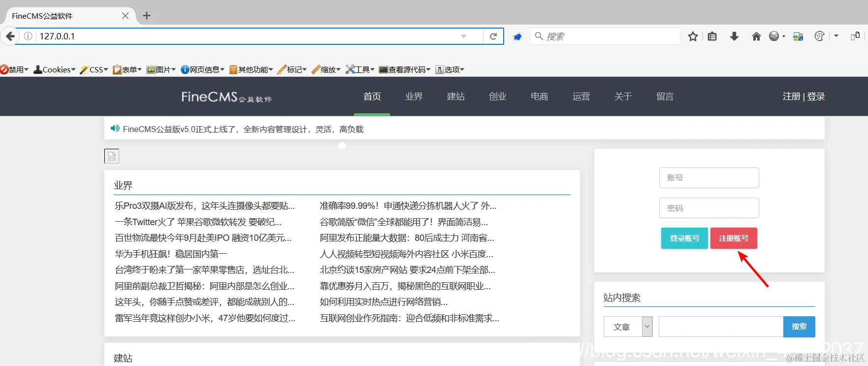Open the 其他功能 toolbar menu

(x=251, y=69)
